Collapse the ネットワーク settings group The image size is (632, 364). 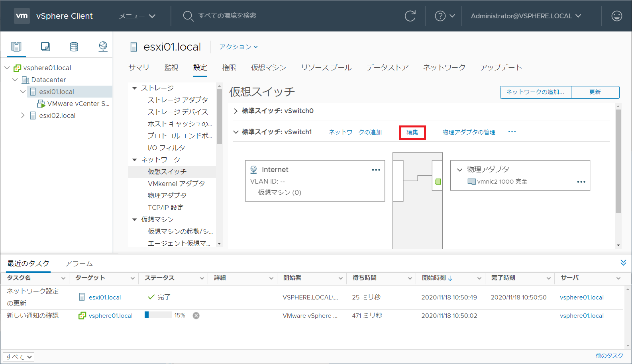pyautogui.click(x=134, y=160)
